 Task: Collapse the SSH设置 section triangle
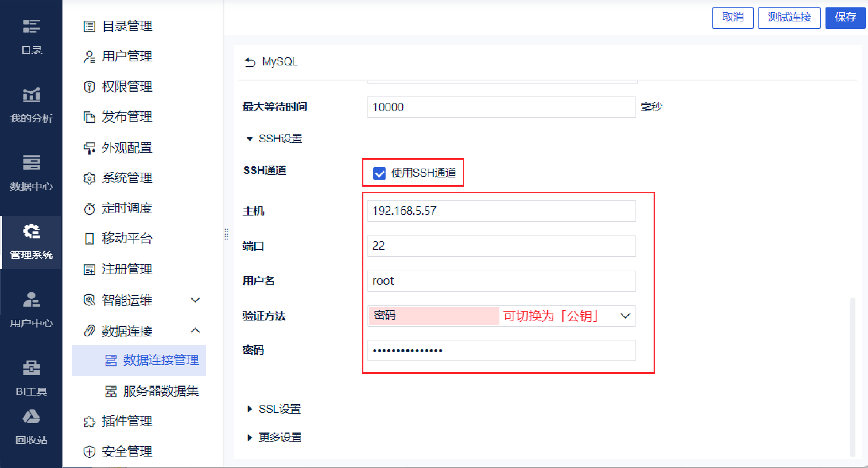250,139
